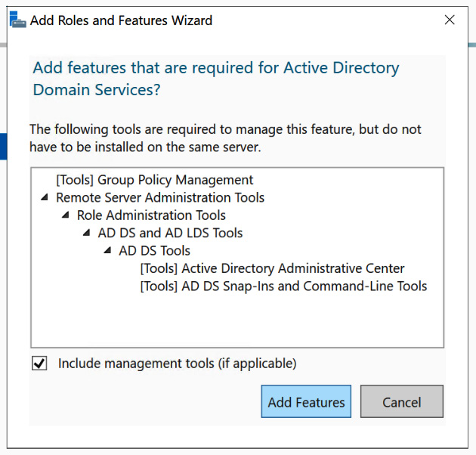The height and width of the screenshot is (455, 476).
Task: Collapse the AD DS Tools node
Action: (107, 251)
